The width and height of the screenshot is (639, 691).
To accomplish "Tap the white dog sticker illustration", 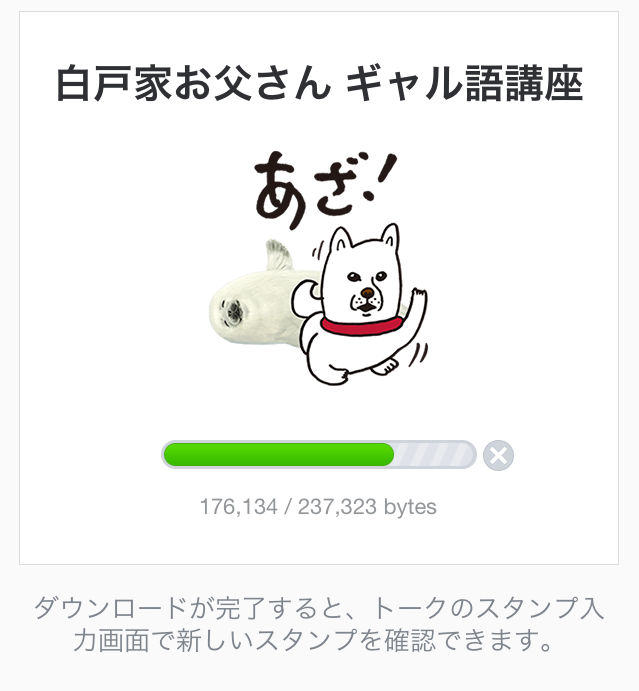I will pyautogui.click(x=359, y=305).
